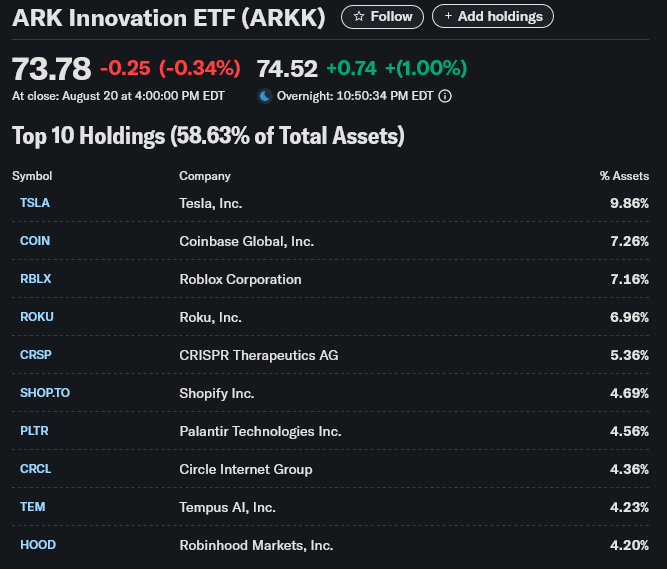667x569 pixels.
Task: Open the ROKU symbol link
Action: tap(37, 317)
